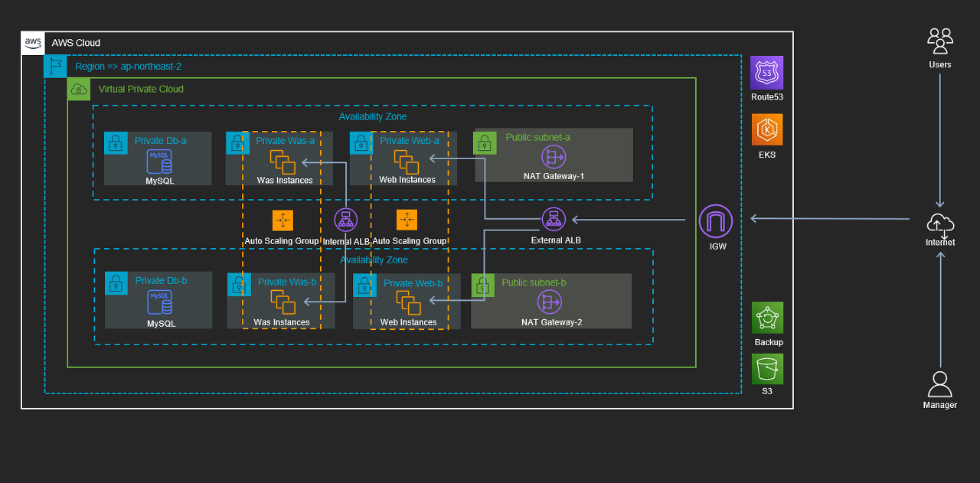
Task: Select the 'Private Db-b' text
Action: pyautogui.click(x=162, y=281)
